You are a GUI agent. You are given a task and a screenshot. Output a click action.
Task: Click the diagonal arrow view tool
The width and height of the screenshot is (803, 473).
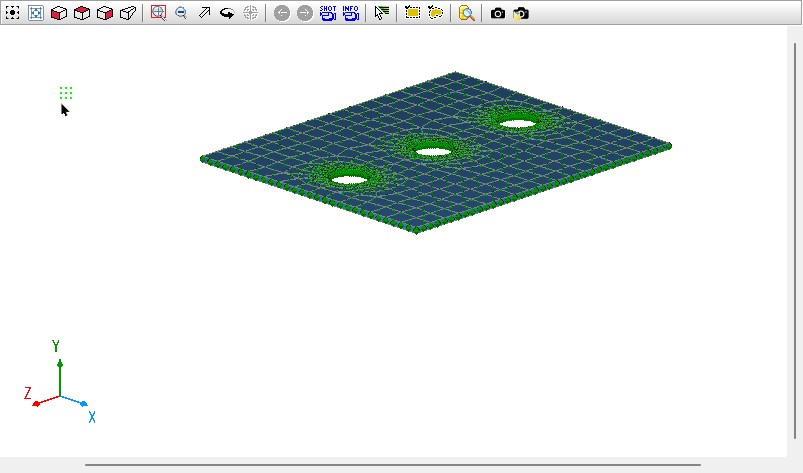pos(204,13)
